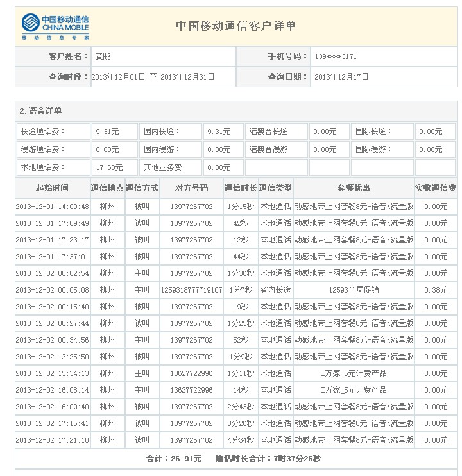
Task: Click duration 1分36秒
Action: (x=241, y=273)
